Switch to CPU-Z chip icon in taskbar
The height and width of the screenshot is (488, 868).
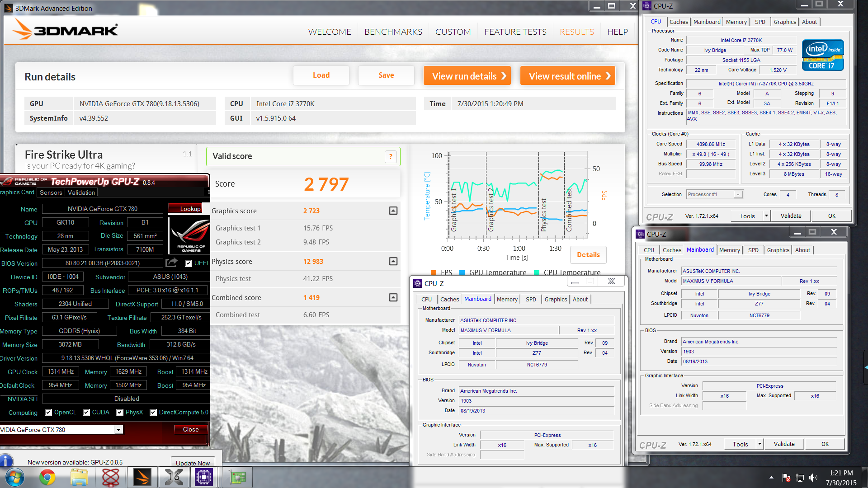click(x=204, y=477)
